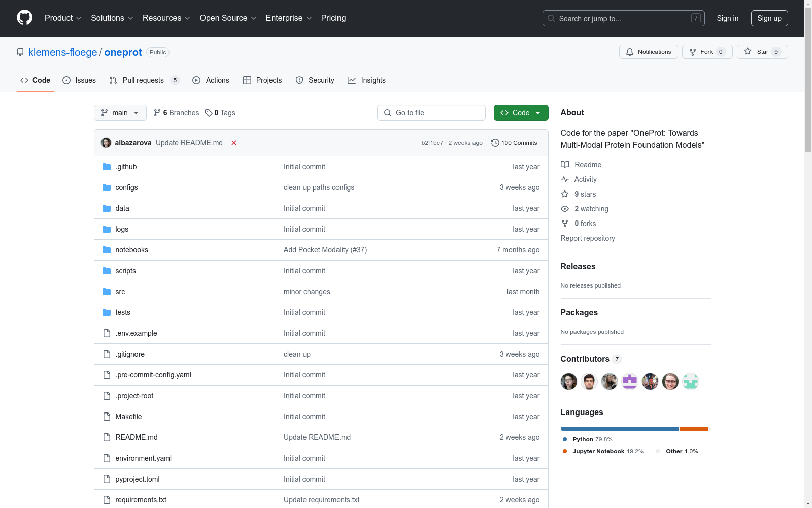Click the notebooks folder icon

tap(107, 250)
